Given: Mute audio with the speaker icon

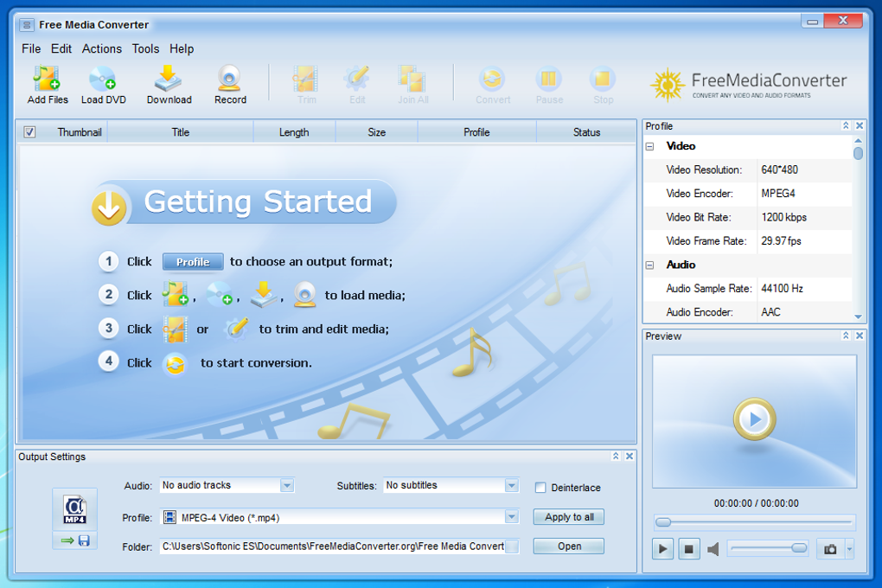Looking at the screenshot, I should click(x=713, y=549).
